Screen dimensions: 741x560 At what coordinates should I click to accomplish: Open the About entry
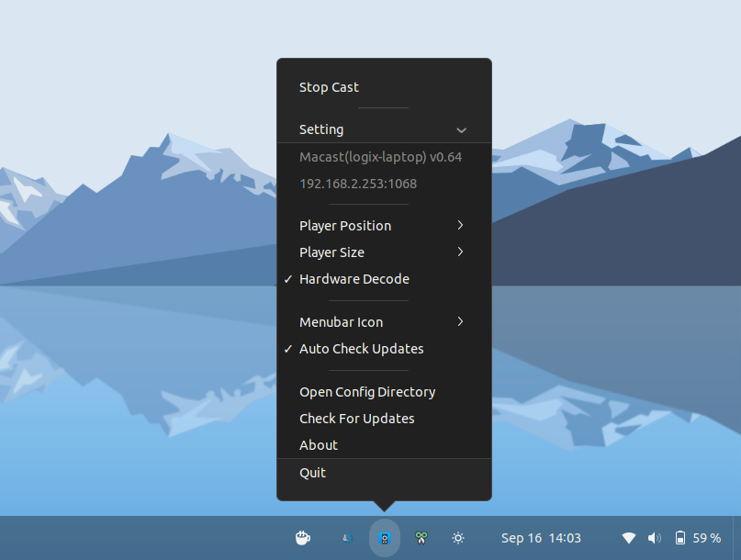[x=319, y=444]
